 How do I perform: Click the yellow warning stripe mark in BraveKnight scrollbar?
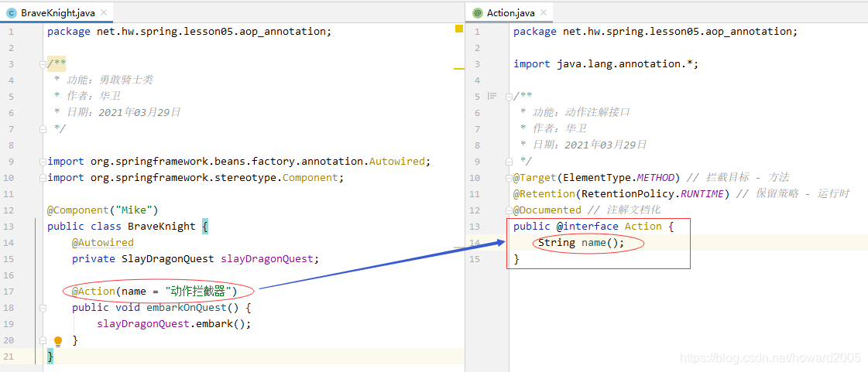tap(459, 69)
